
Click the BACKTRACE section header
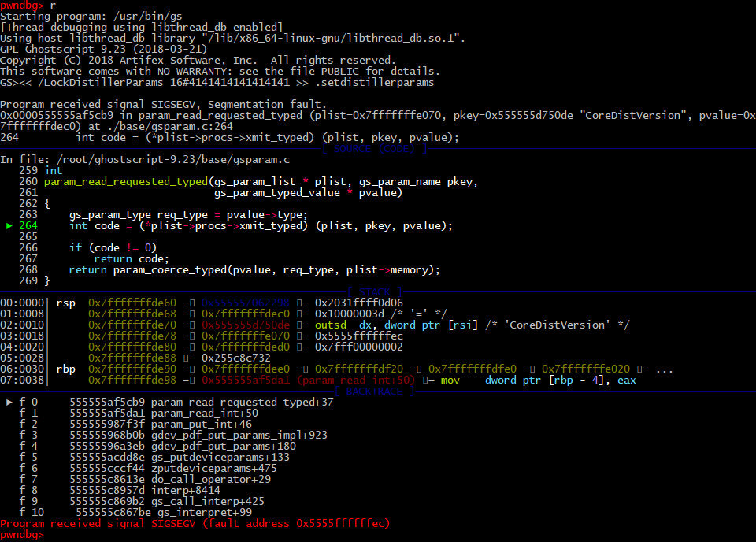375,391
